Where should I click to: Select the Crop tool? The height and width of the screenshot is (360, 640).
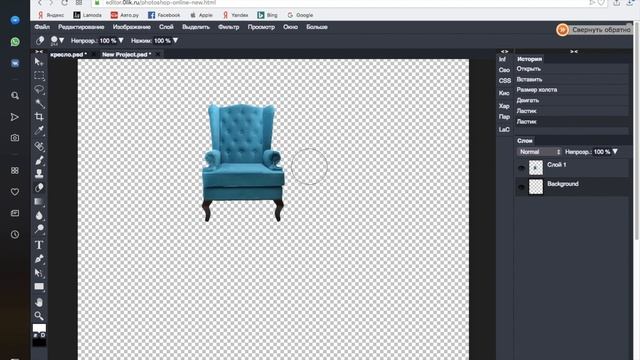[x=39, y=117]
